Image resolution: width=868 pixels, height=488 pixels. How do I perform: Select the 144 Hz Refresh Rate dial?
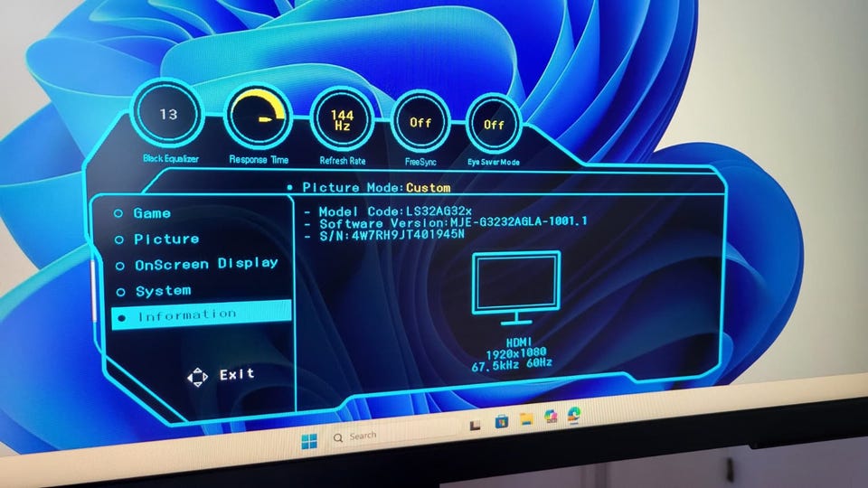(x=342, y=119)
